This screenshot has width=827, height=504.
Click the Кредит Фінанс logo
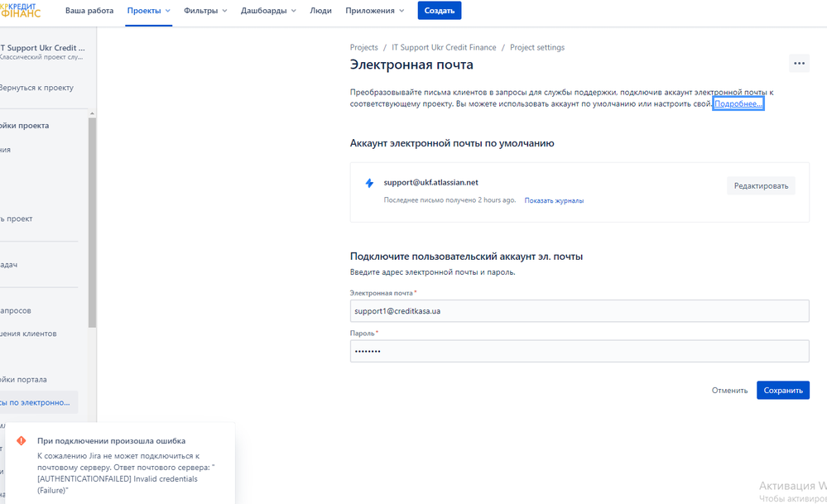tap(20, 11)
